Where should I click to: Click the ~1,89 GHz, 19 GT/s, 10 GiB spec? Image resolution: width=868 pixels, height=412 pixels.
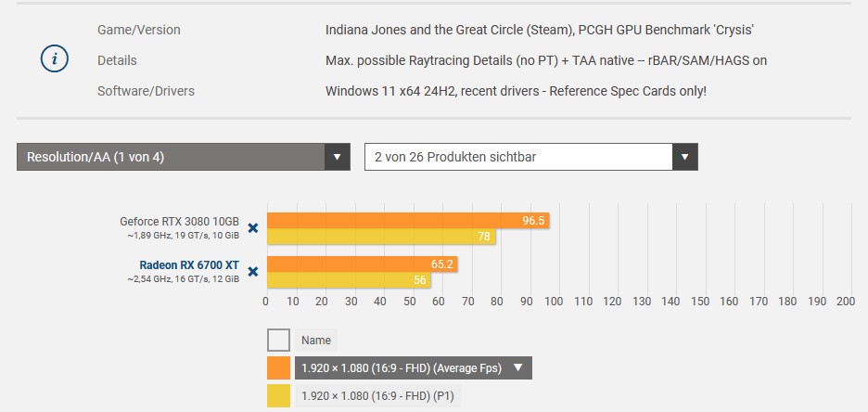tap(184, 236)
